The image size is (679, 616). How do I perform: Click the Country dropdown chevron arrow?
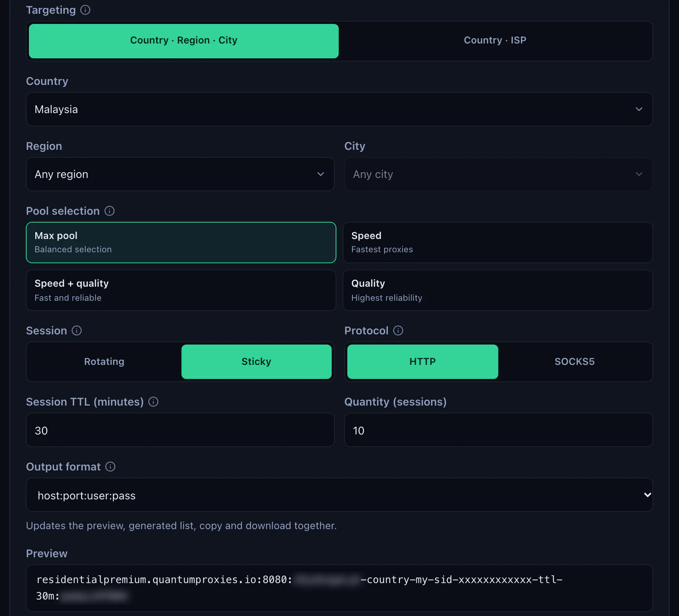639,109
